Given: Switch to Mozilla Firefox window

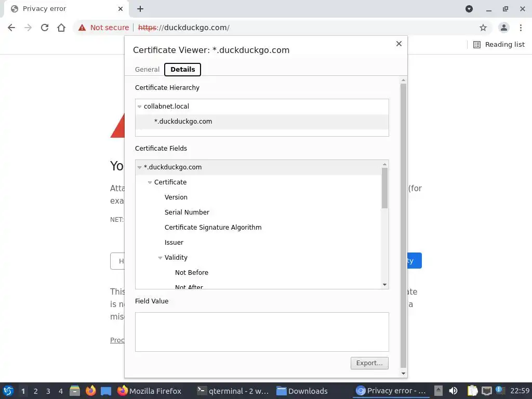Looking at the screenshot, I should click(149, 391).
